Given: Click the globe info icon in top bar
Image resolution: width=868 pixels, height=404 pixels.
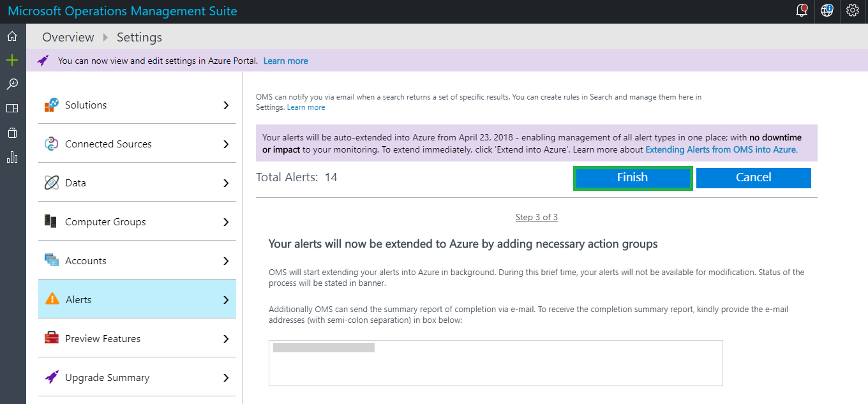Looking at the screenshot, I should 827,10.
